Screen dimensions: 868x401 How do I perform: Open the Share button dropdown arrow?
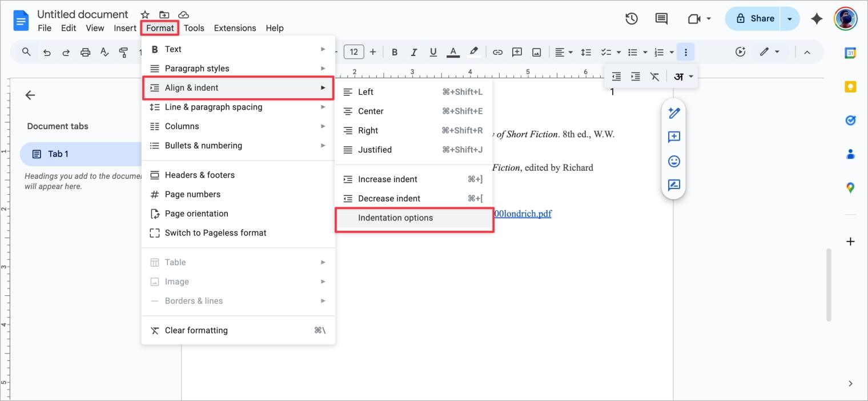[790, 18]
